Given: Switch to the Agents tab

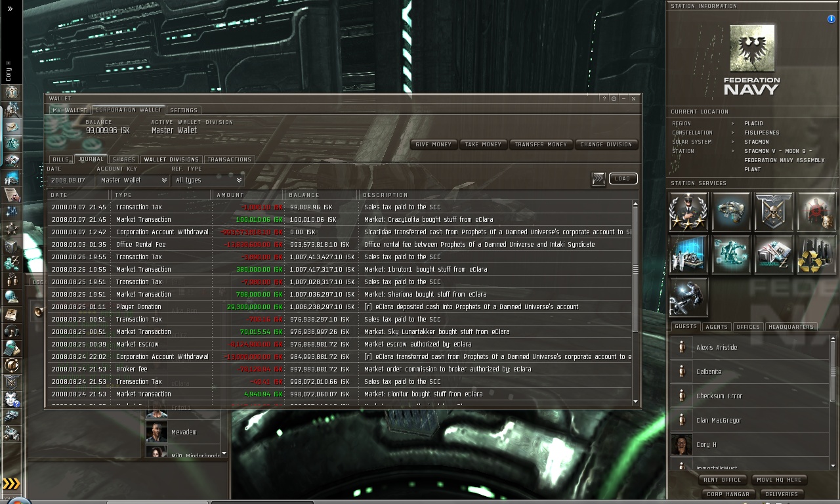Looking at the screenshot, I should [716, 327].
